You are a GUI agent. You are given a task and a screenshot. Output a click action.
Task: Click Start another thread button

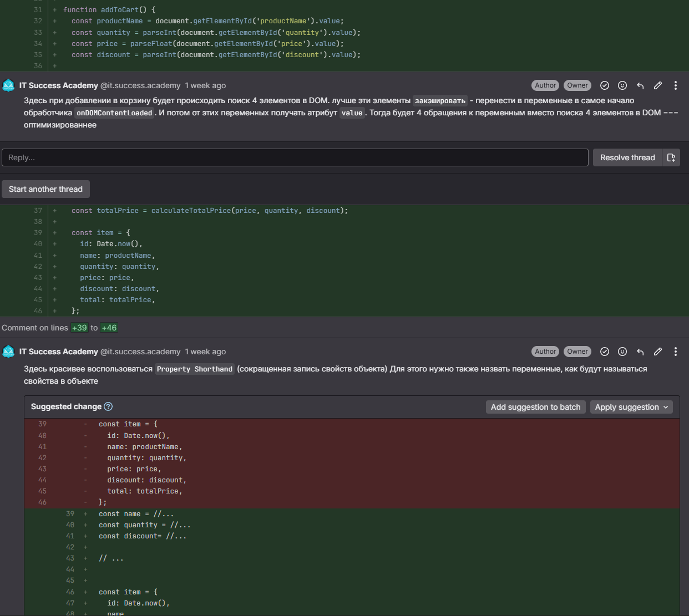pyautogui.click(x=45, y=189)
